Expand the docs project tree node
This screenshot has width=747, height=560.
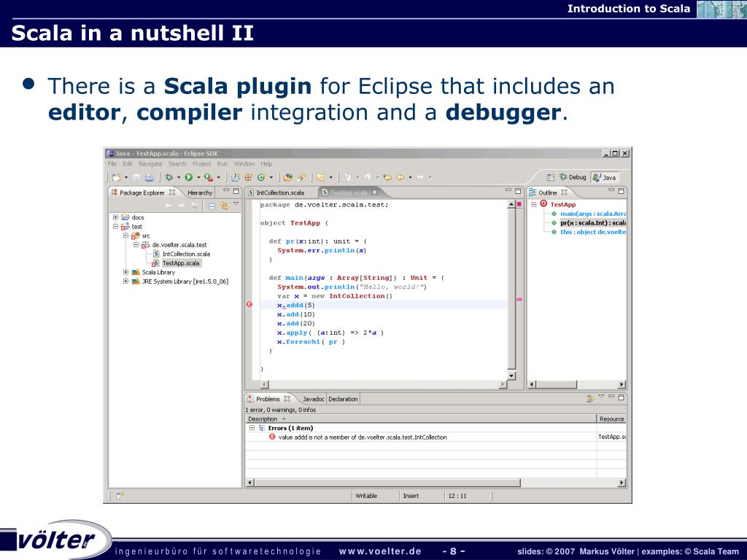tap(115, 217)
